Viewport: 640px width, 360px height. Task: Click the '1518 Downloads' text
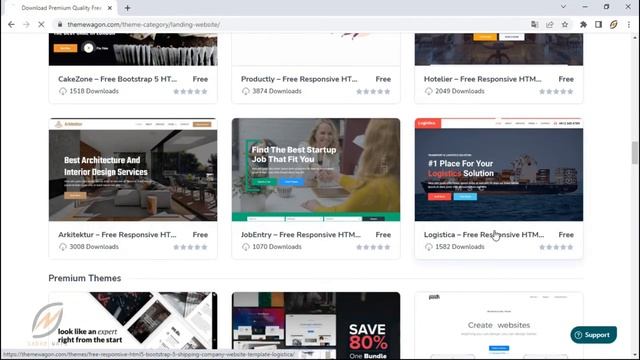(x=94, y=91)
